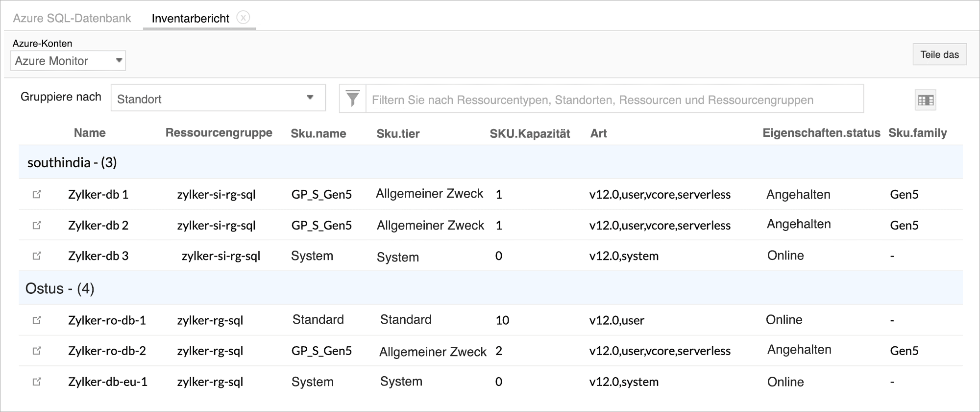This screenshot has height=412, width=980.
Task: Click the Teile das button
Action: click(939, 54)
